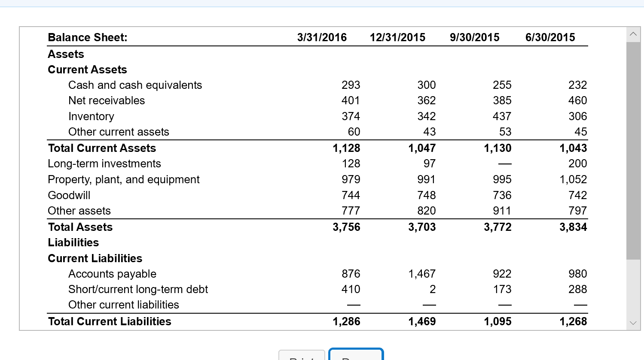Viewport: 644px width, 360px height.
Task: Click the vertical scrollbar thumb
Action: pos(633,151)
